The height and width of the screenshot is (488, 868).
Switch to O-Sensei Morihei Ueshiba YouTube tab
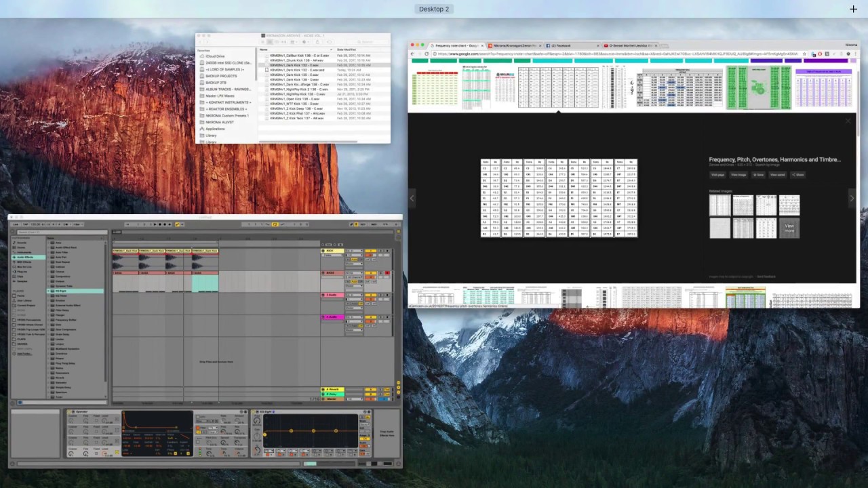pos(631,45)
